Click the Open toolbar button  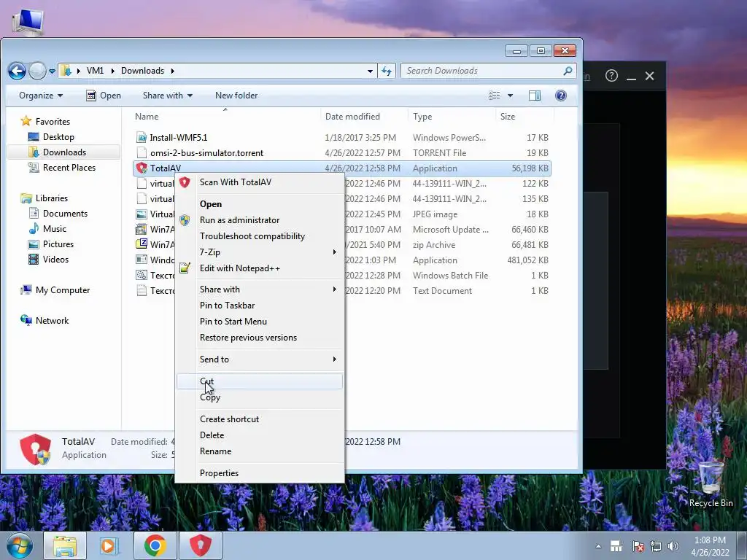104,96
